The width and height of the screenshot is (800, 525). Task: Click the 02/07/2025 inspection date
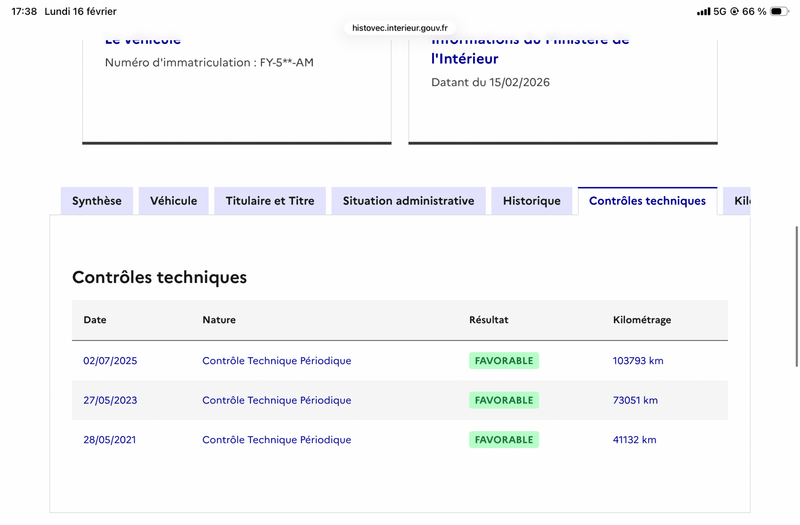[x=110, y=361]
